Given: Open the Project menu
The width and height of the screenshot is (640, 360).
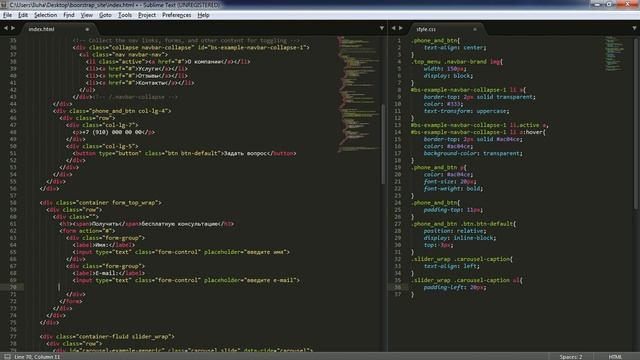Looking at the screenshot, I should (x=147, y=15).
